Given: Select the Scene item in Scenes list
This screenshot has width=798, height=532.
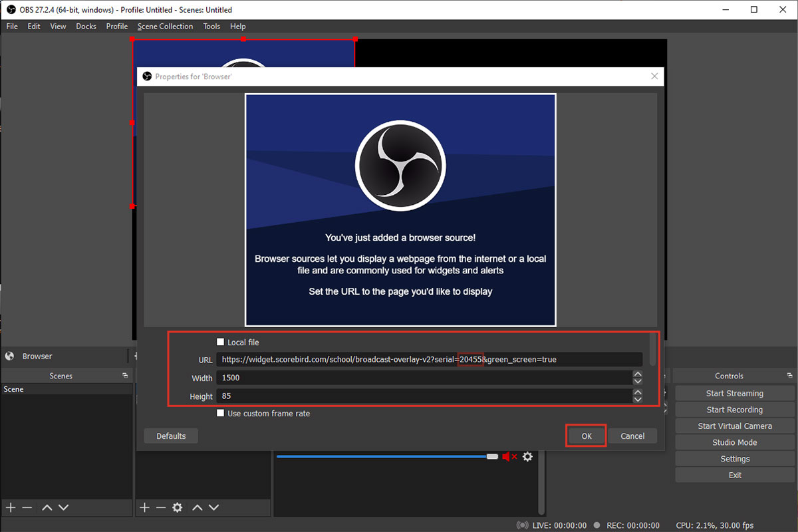Looking at the screenshot, I should [x=66, y=389].
